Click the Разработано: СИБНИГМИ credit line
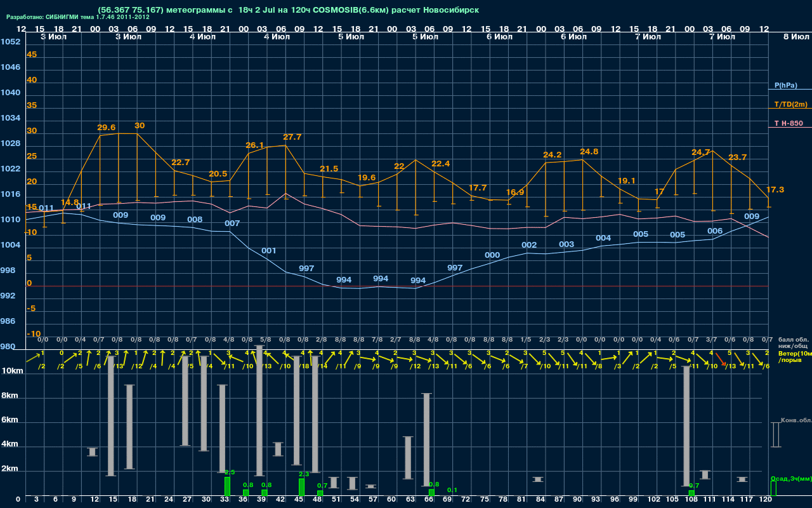Viewport: 812px width, 508px height. coord(78,17)
